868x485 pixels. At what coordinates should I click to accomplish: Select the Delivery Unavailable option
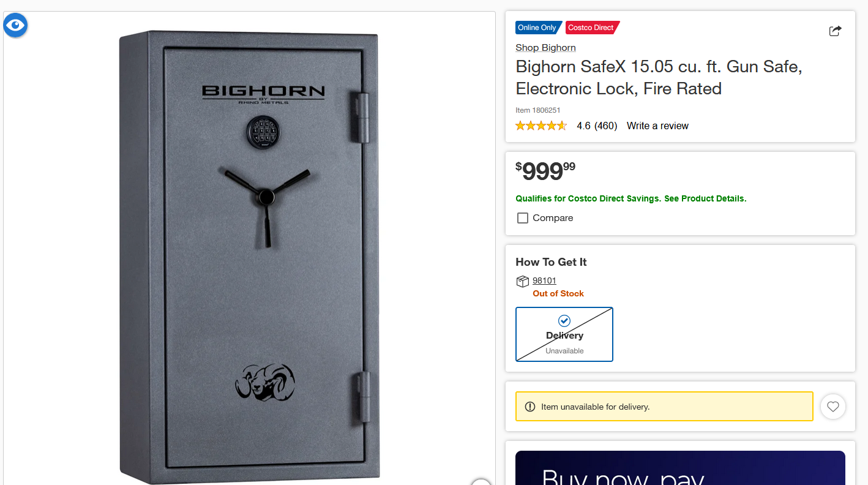point(564,334)
